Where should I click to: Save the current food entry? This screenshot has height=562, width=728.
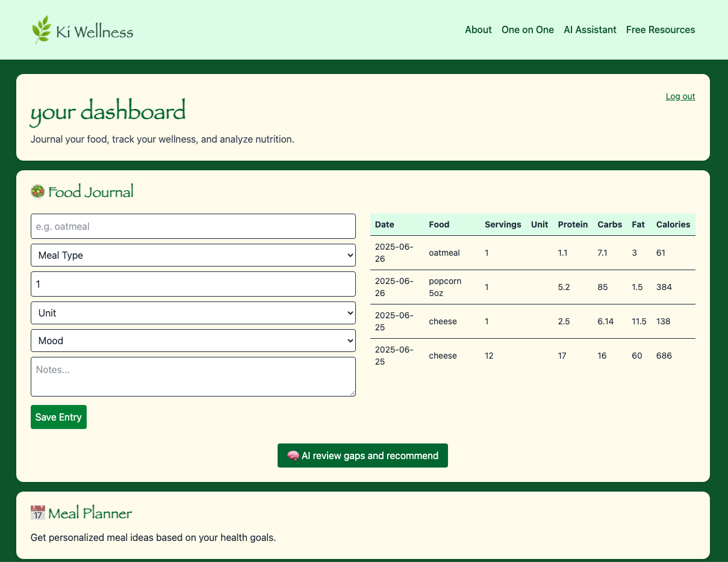pyautogui.click(x=58, y=416)
